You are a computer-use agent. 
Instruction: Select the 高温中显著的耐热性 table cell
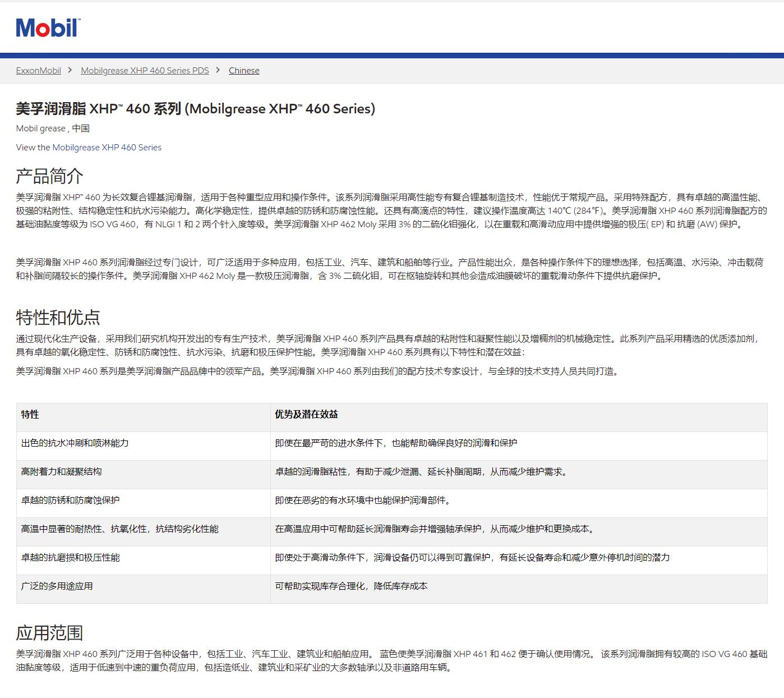coord(144,532)
